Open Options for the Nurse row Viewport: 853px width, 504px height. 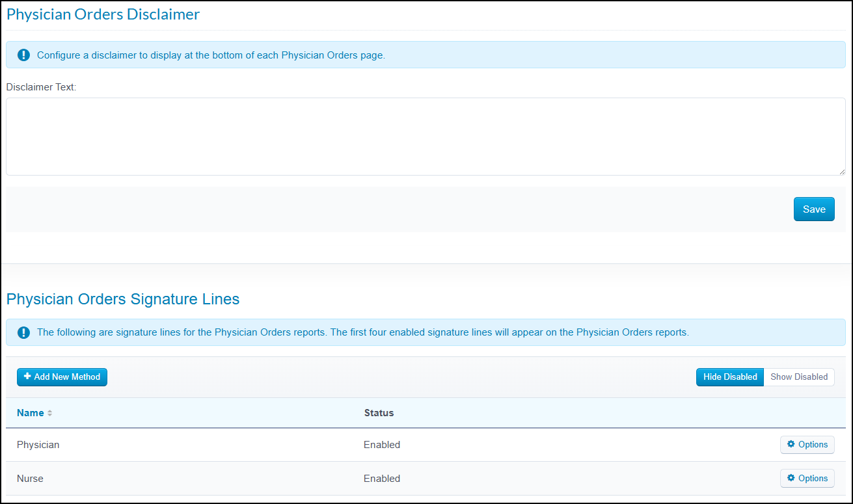tap(807, 479)
